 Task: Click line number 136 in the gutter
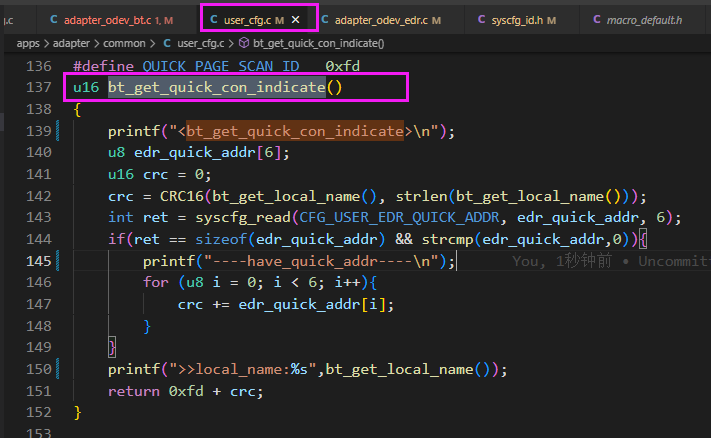click(39, 66)
